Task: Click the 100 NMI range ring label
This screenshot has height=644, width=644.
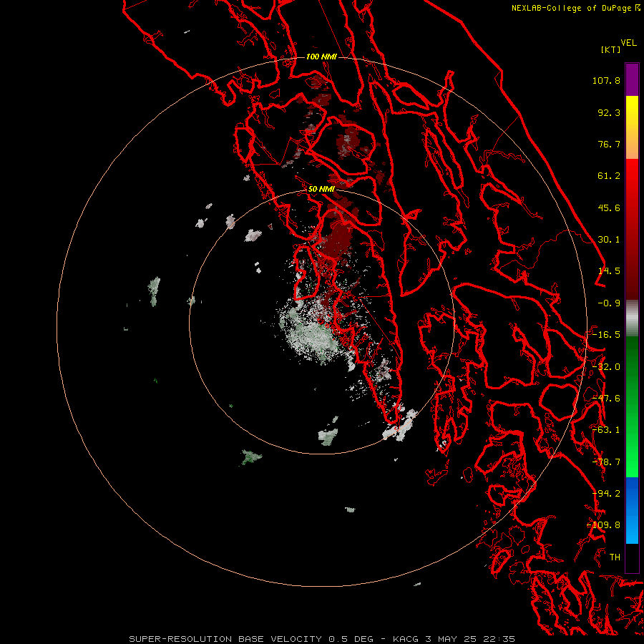Action: coord(321,57)
